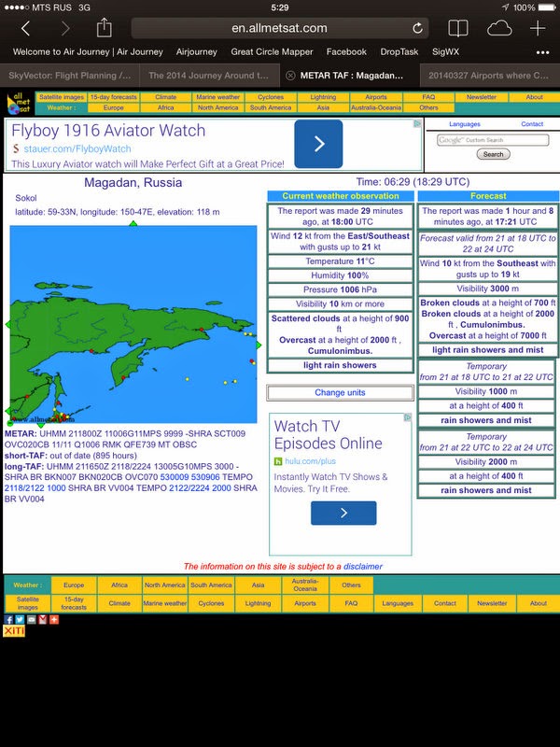
Task: Pan the map east with right green arrow
Action: (259, 345)
